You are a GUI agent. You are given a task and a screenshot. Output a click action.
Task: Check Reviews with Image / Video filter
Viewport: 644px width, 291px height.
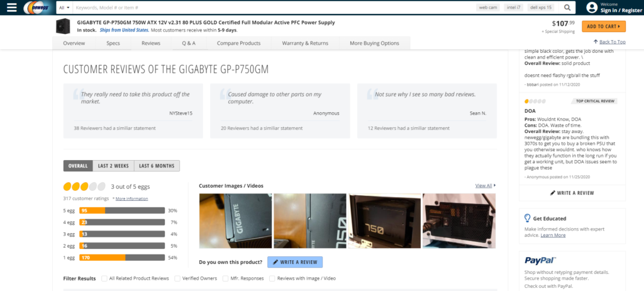pos(272,278)
